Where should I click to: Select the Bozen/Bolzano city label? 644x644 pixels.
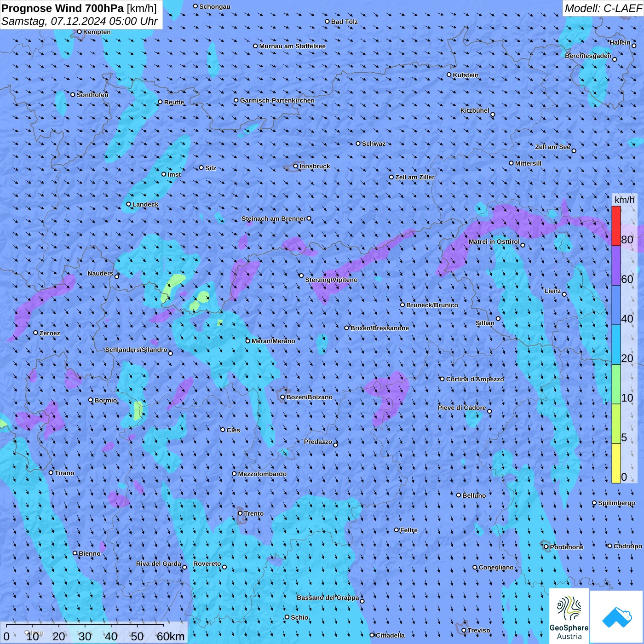coord(309,397)
